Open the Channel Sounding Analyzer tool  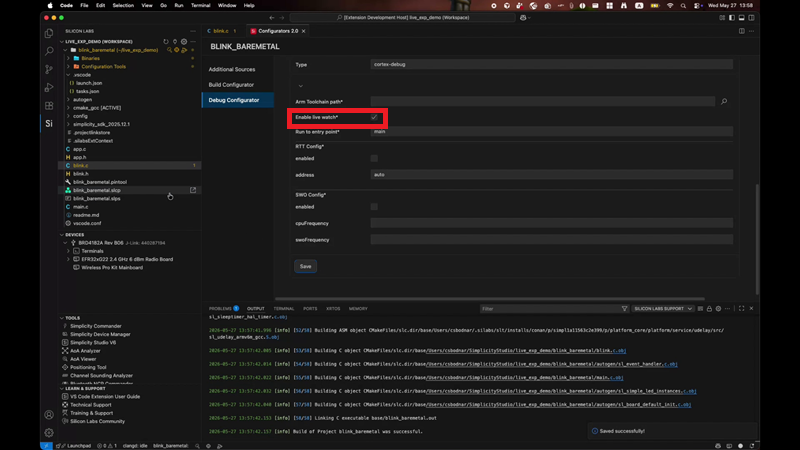pyautogui.click(x=102, y=376)
